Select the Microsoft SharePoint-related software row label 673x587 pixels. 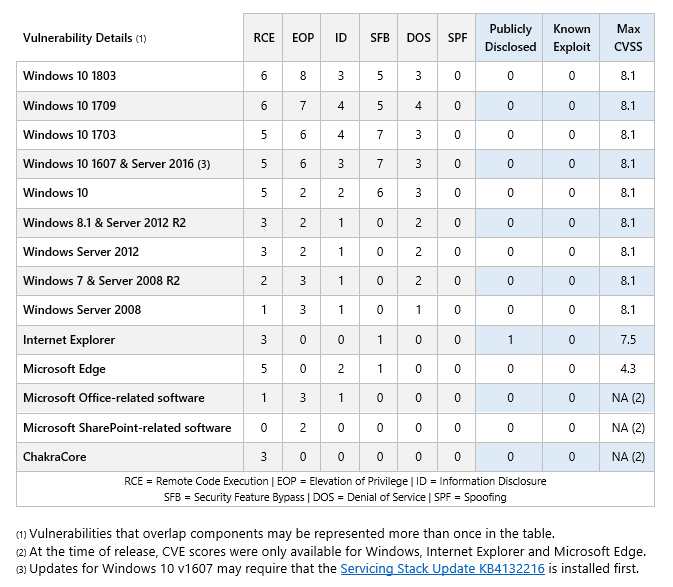point(127,428)
